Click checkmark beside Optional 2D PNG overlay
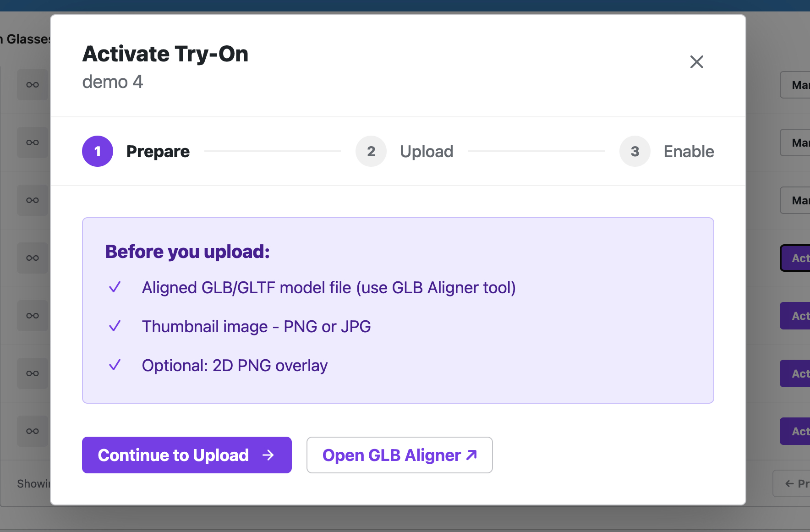The height and width of the screenshot is (532, 810). tap(115, 365)
